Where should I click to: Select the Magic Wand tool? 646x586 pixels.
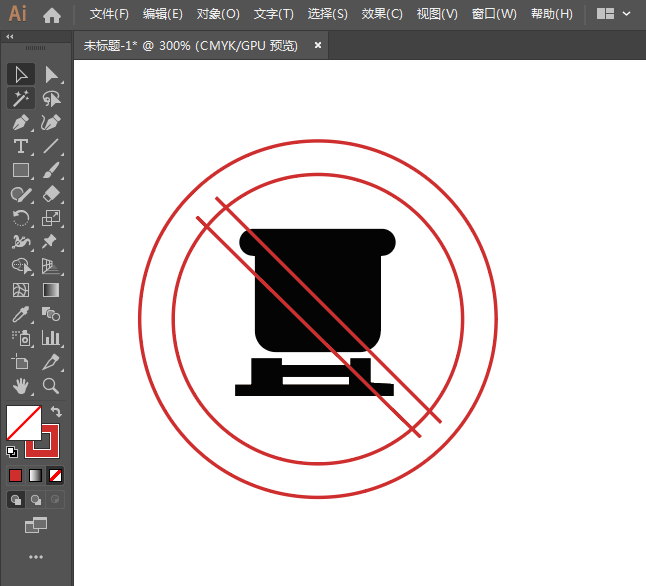(x=20, y=98)
